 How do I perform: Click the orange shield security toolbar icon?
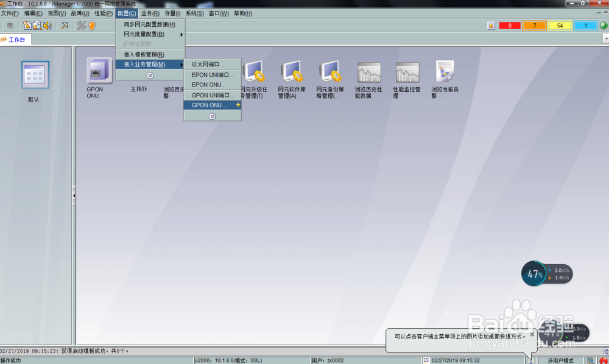(x=92, y=26)
